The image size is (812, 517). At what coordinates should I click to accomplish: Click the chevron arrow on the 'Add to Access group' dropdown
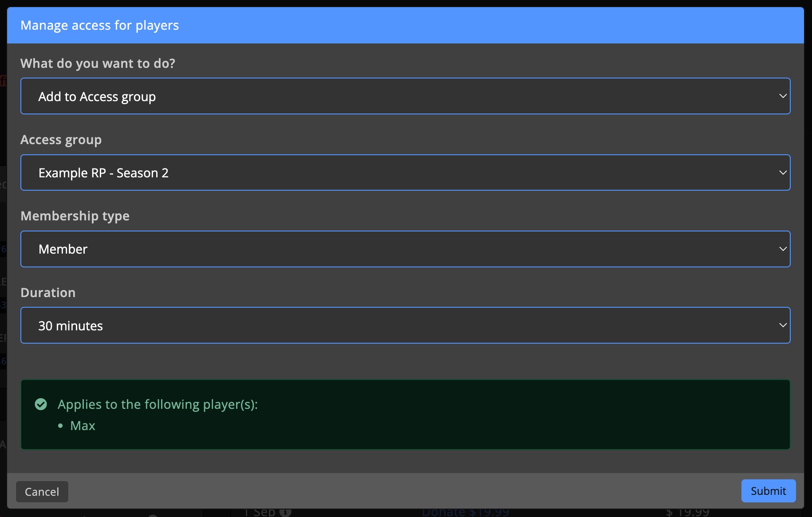783,96
